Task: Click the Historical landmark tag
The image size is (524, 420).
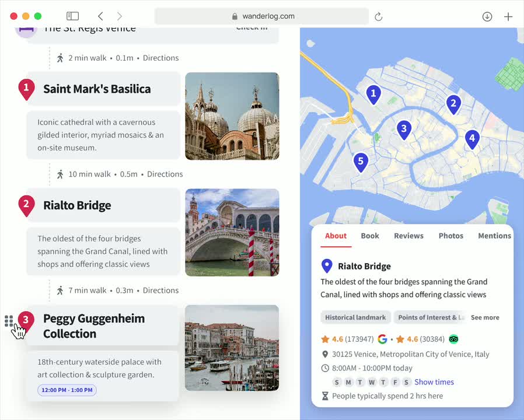Action: tap(355, 317)
